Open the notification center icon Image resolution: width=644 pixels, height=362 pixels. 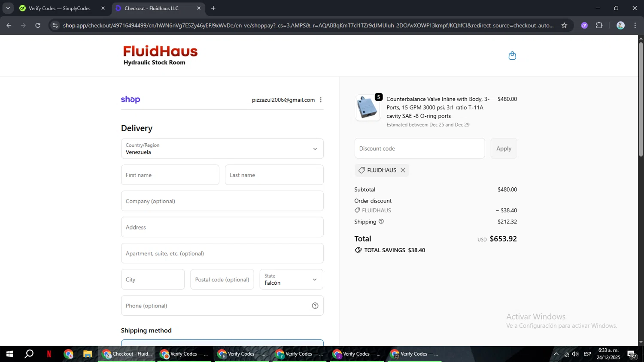click(632, 354)
